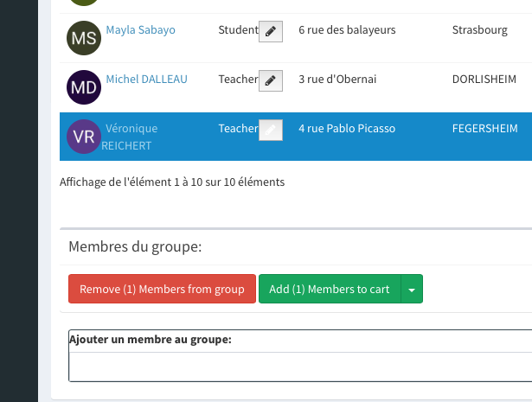The width and height of the screenshot is (532, 402).
Task: Edit role pencil icon for Véronique REICHERT
Action: point(271,130)
